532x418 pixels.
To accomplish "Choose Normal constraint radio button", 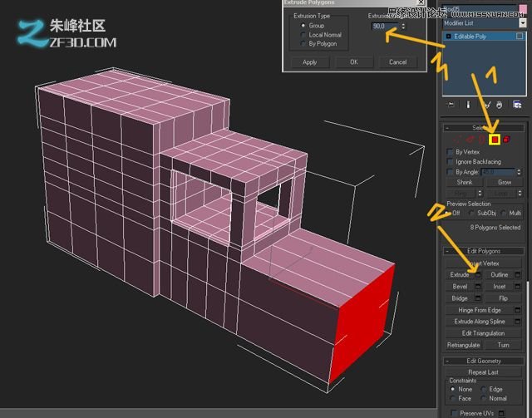I will click(x=484, y=398).
